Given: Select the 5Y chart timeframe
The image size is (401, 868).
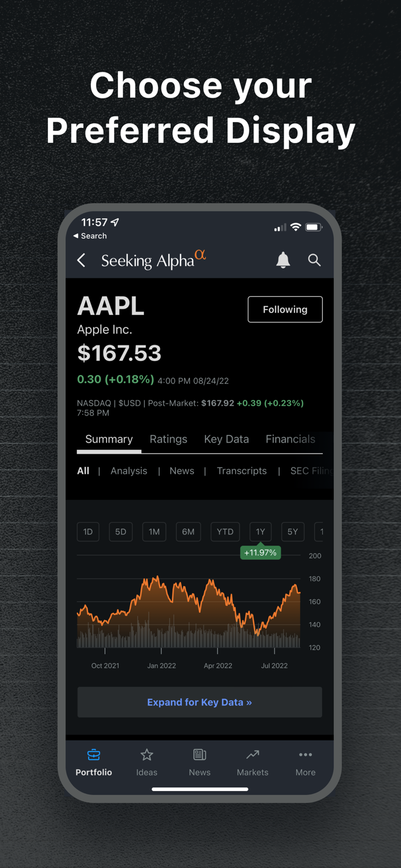Looking at the screenshot, I should click(292, 531).
